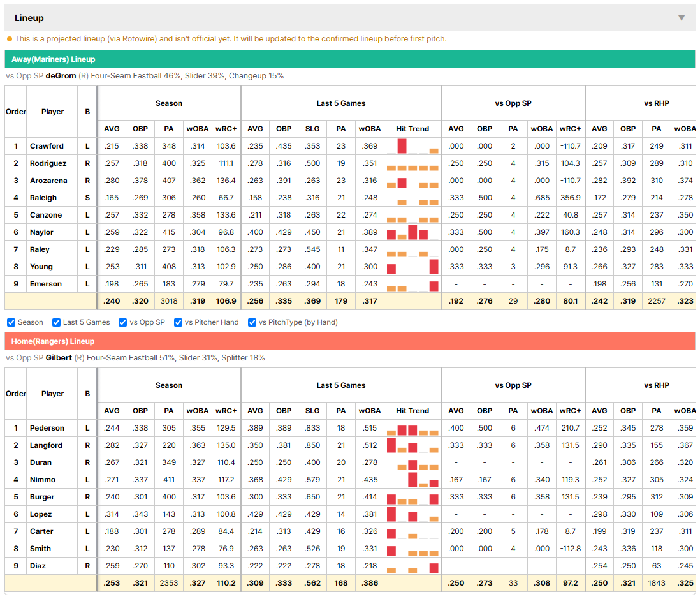Click deGrom opposing pitcher name

61,76
